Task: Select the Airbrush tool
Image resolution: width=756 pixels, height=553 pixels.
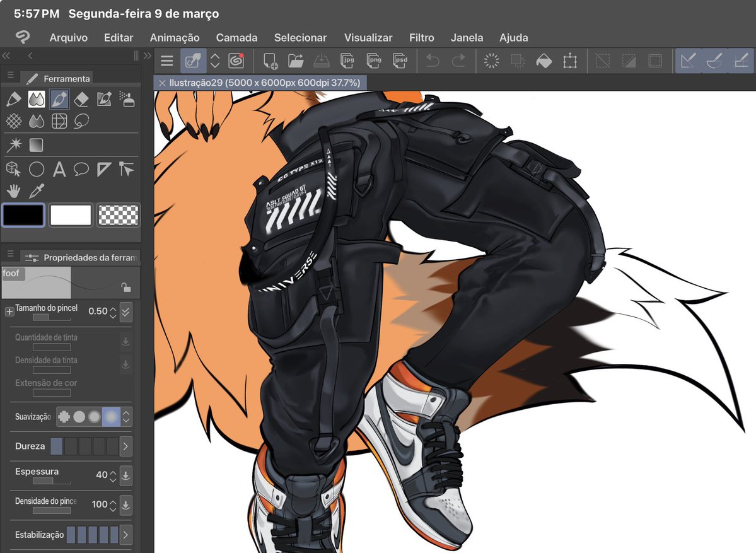Action: (128, 100)
